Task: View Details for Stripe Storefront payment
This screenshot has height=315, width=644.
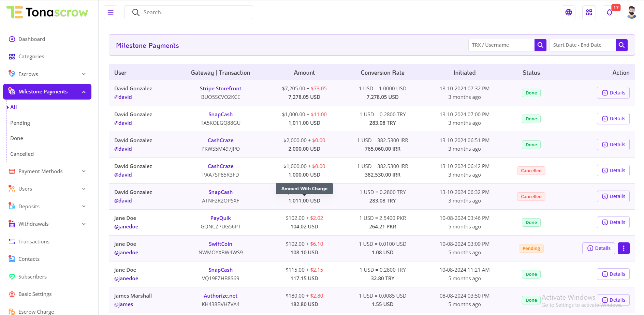Action: (x=613, y=93)
